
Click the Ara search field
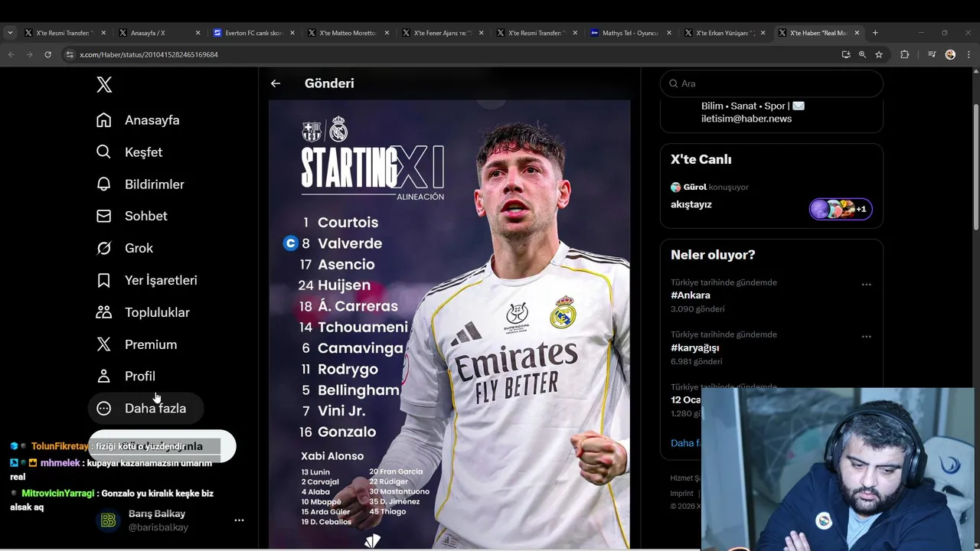pyautogui.click(x=772, y=83)
